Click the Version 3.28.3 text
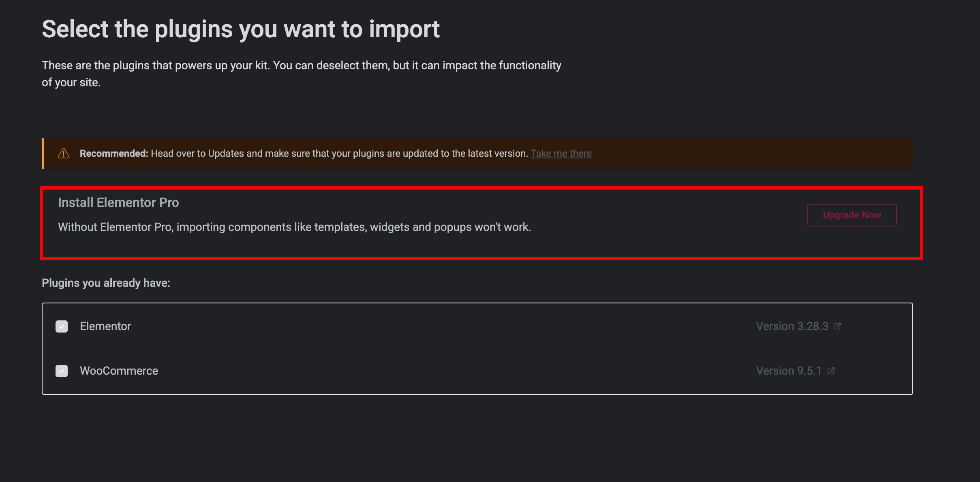The width and height of the screenshot is (980, 482). click(x=792, y=326)
